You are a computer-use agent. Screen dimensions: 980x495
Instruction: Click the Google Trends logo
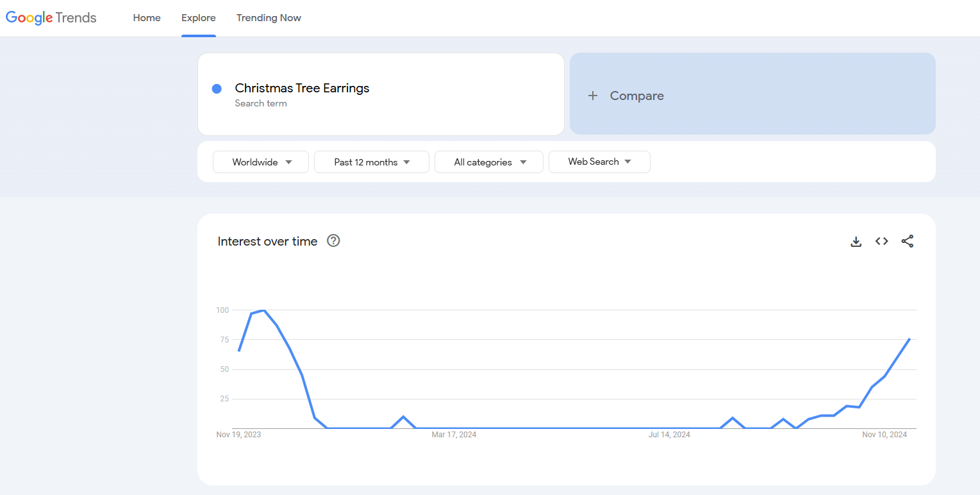pos(51,18)
